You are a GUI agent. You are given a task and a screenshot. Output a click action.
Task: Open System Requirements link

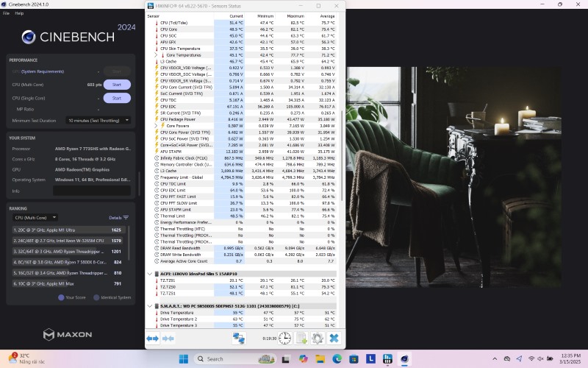tap(43, 71)
